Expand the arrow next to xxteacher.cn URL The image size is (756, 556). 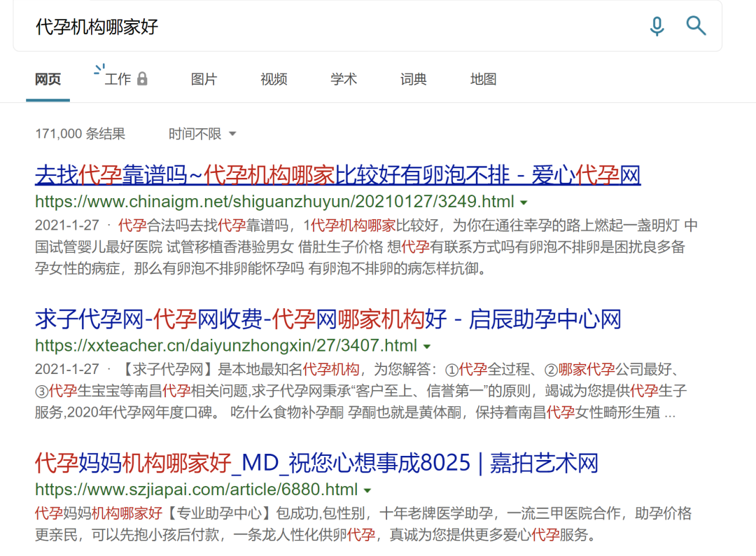click(x=426, y=347)
